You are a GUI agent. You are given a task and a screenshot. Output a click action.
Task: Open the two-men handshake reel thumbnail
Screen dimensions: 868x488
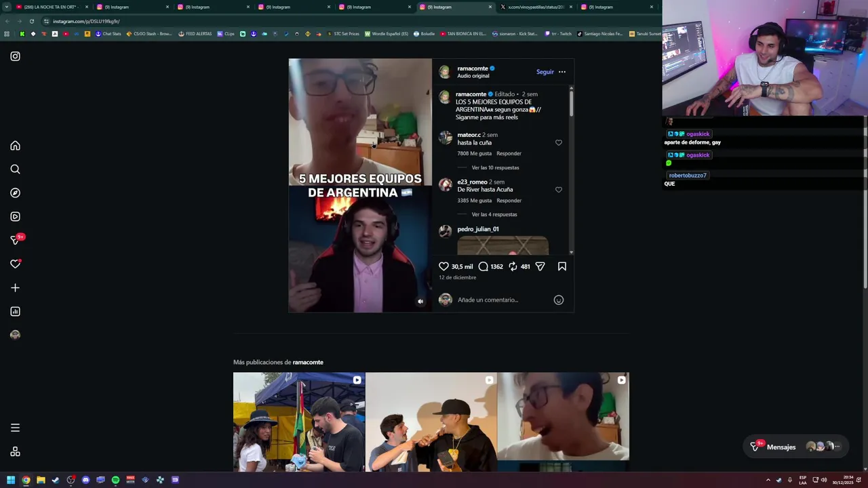click(x=431, y=422)
